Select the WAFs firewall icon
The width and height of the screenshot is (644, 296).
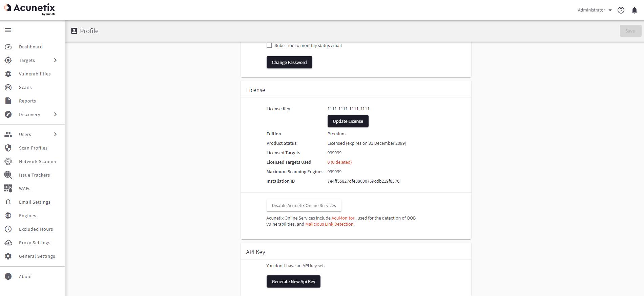click(x=8, y=188)
